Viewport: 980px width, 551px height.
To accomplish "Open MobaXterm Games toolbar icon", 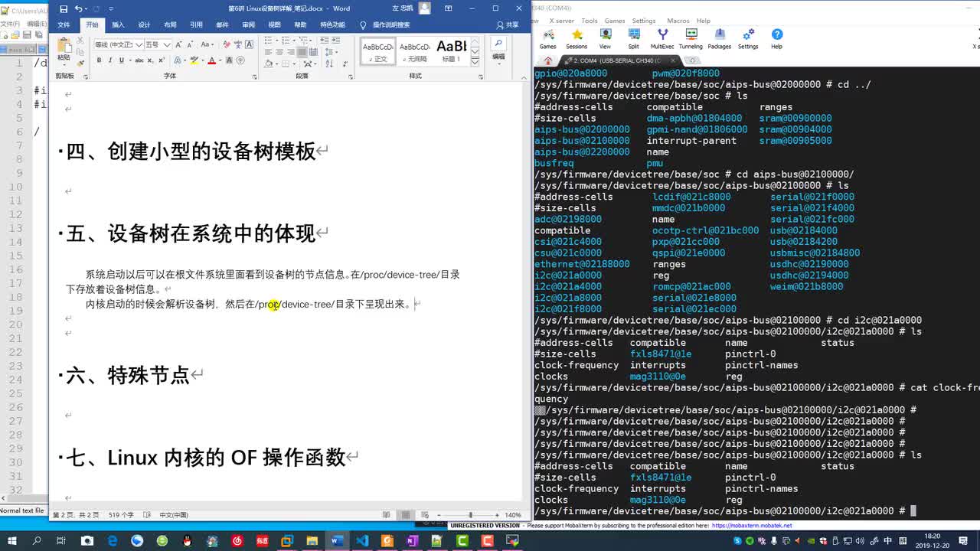I will coord(547,39).
